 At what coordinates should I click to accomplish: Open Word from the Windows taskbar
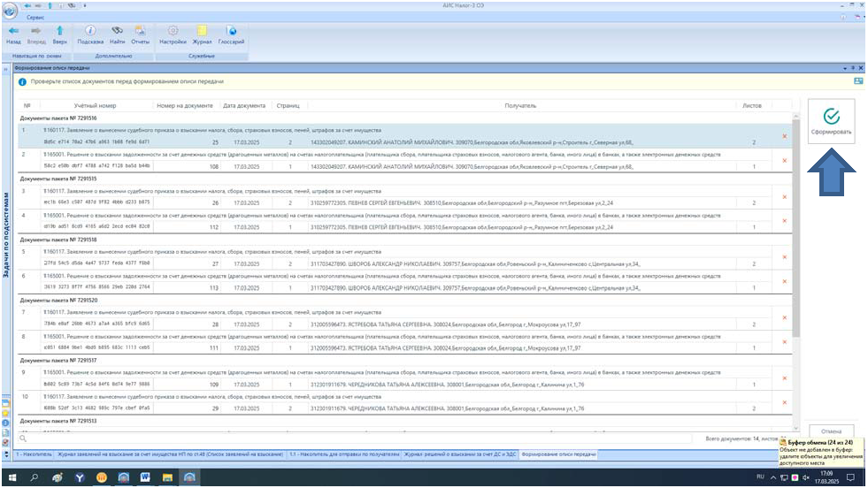coord(145,477)
